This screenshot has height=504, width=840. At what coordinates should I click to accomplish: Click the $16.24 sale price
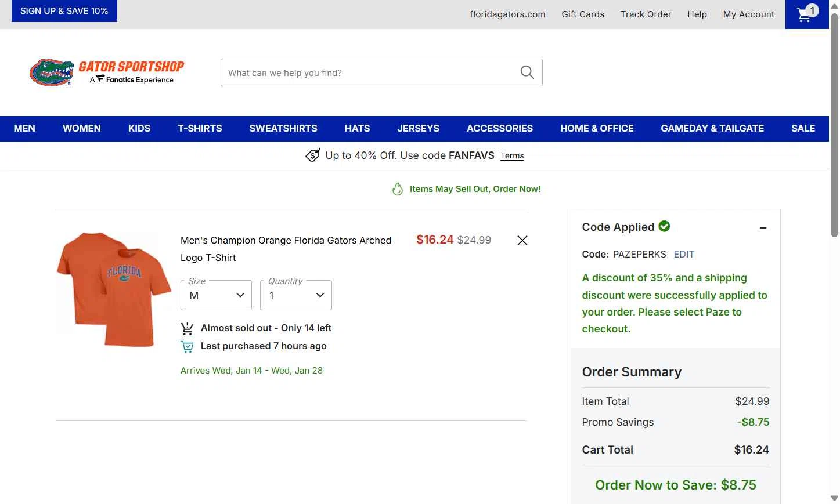(435, 240)
